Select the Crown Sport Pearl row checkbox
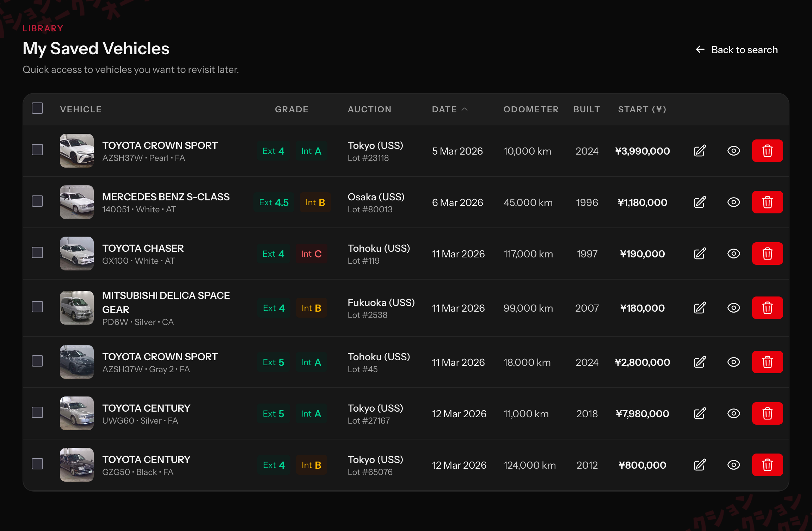The width and height of the screenshot is (812, 531). click(x=37, y=150)
